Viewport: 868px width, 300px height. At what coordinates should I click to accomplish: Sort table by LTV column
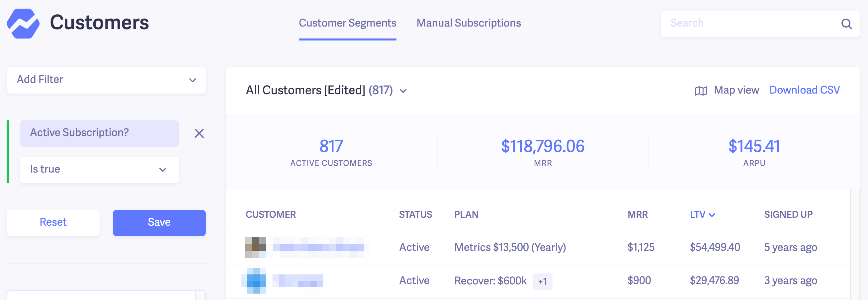click(x=702, y=214)
